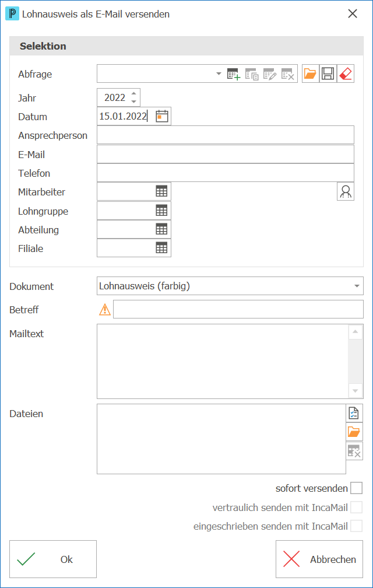Click the add new query icon
Viewport: 373px width, 588px height.
pos(234,74)
